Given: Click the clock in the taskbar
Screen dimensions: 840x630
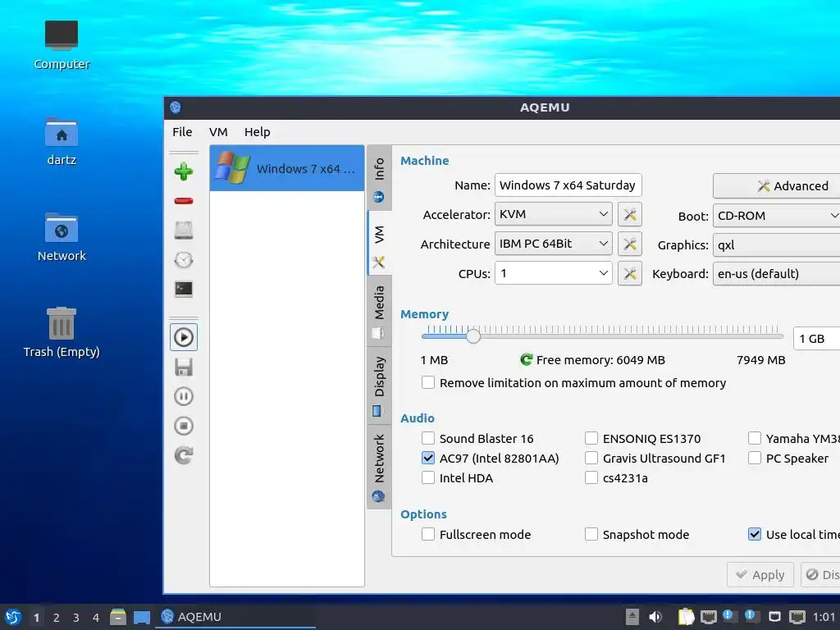Looking at the screenshot, I should (x=824, y=617).
